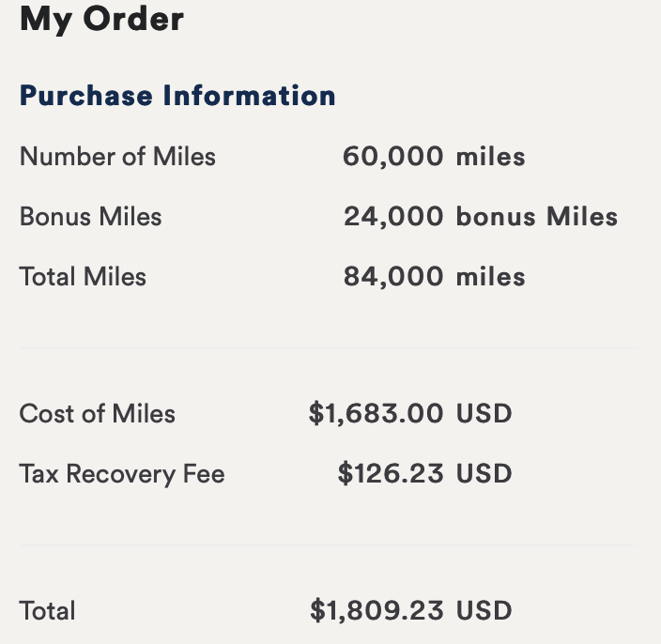
Task: Click the Number of Miles label
Action: coord(117,157)
